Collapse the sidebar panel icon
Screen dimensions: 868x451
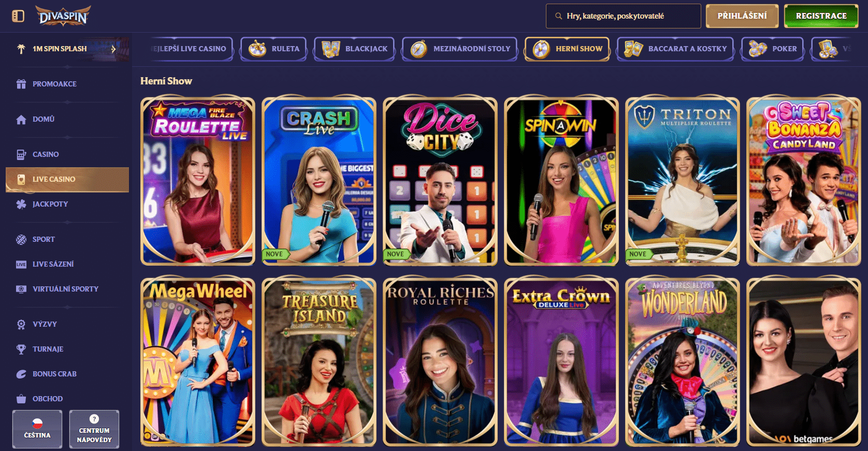18,16
